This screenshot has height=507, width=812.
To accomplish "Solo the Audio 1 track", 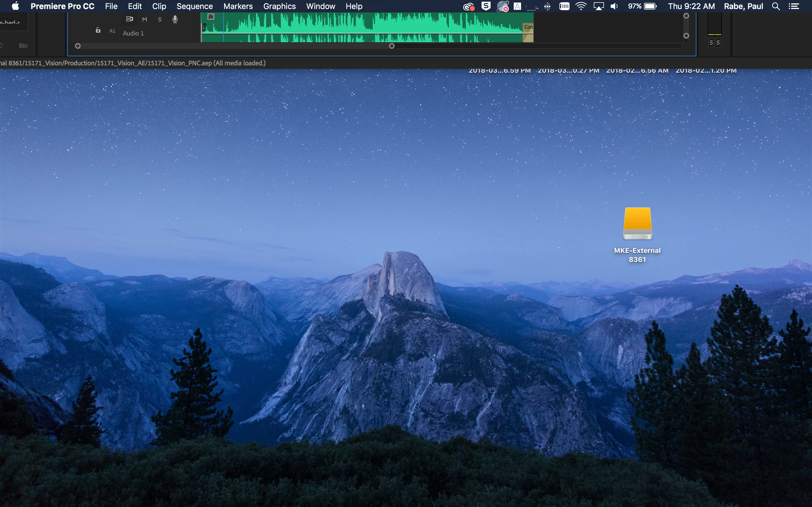I will (160, 19).
